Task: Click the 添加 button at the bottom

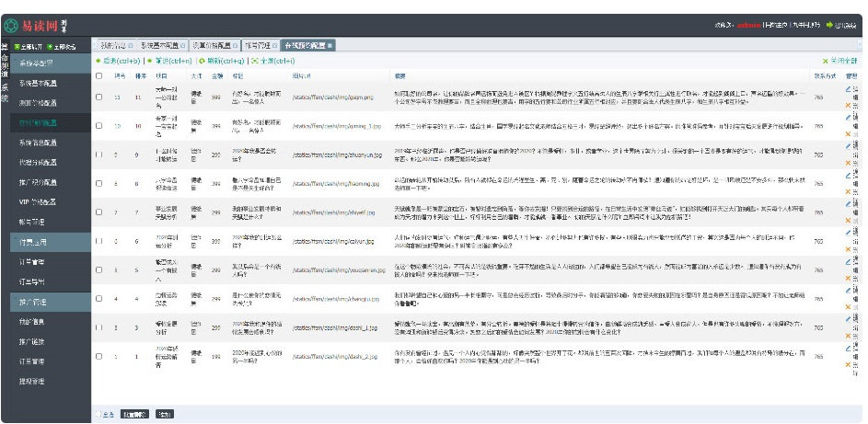Action: (x=165, y=414)
